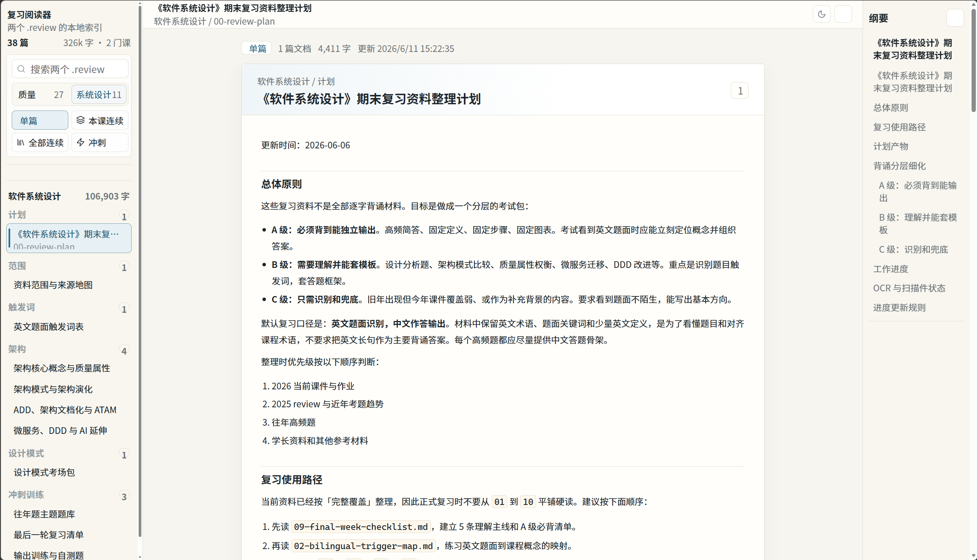
Task: Toggle dark mode with the moon icon
Action: coord(822,14)
